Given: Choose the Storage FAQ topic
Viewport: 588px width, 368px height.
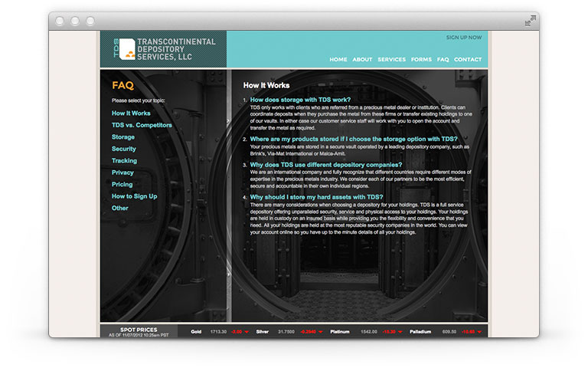Looking at the screenshot, I should tap(123, 137).
